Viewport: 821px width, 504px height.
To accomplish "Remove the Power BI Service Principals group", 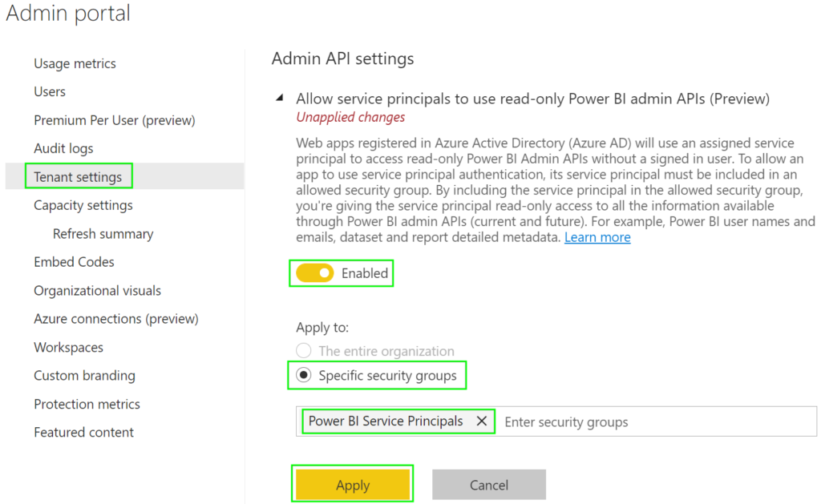I will (x=481, y=421).
